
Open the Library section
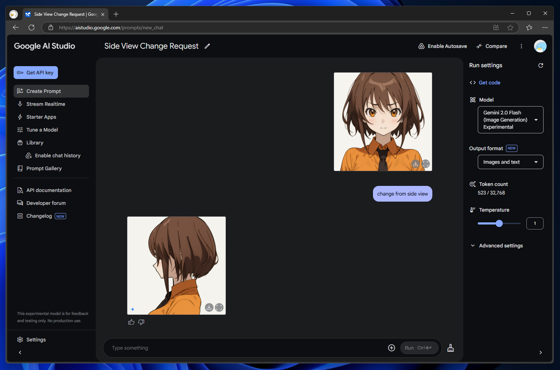click(35, 142)
